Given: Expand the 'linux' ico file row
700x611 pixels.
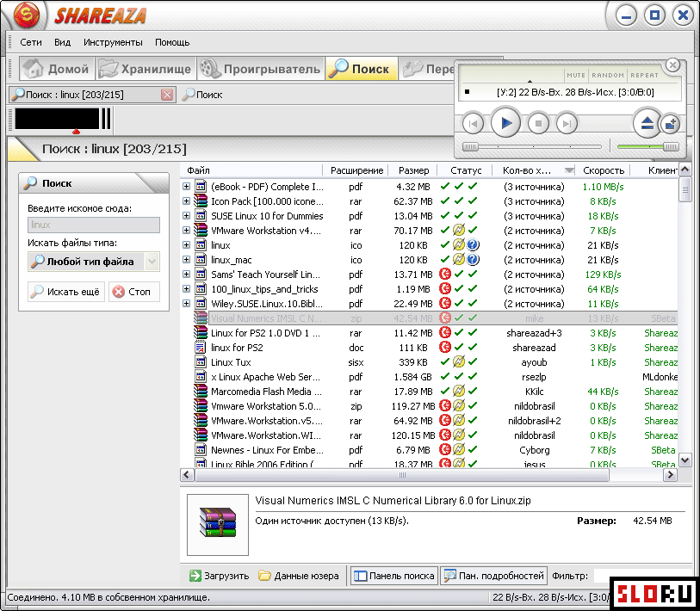Looking at the screenshot, I should [186, 245].
